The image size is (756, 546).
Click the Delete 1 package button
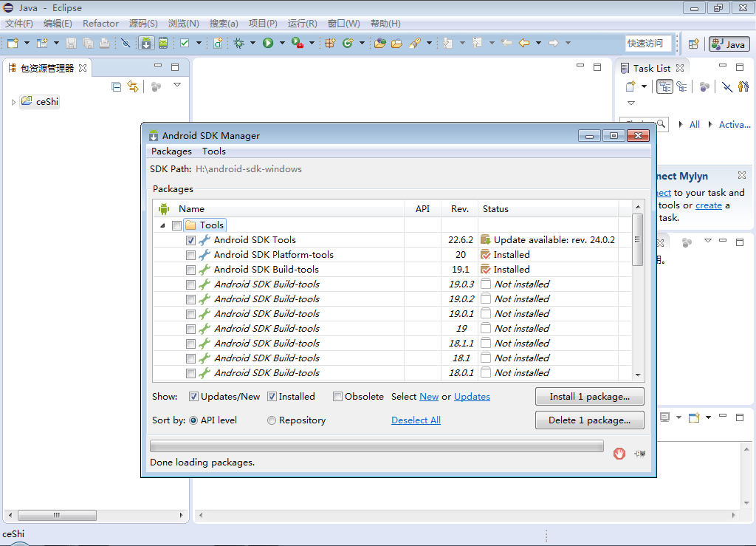point(589,420)
